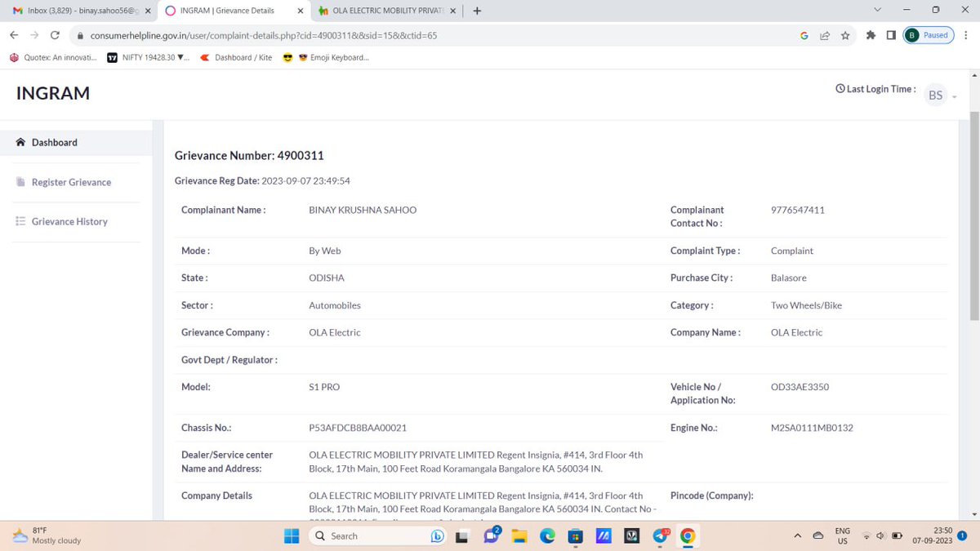
Task: Launch Microsoft Edge from taskbar
Action: (x=547, y=535)
